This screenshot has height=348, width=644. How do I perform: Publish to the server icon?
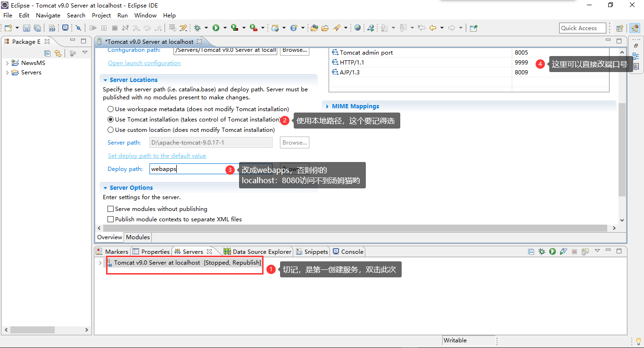pyautogui.click(x=585, y=252)
